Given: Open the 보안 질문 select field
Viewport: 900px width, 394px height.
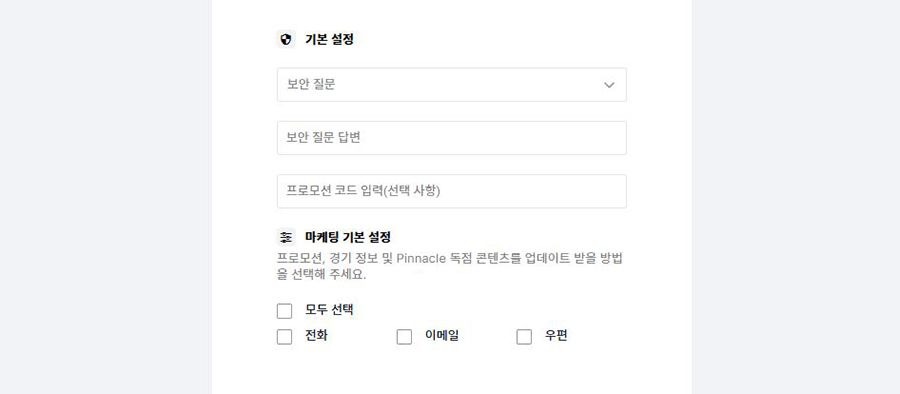Looking at the screenshot, I should 452,85.
